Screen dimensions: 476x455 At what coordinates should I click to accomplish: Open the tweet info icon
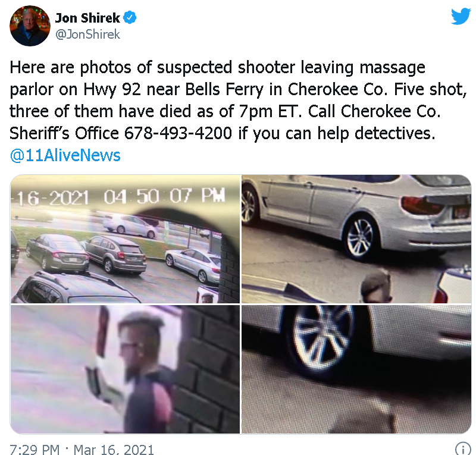pyautogui.click(x=462, y=448)
